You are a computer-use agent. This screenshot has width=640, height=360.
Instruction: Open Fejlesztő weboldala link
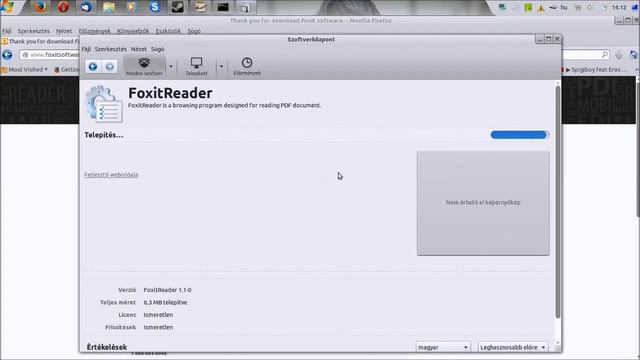pyautogui.click(x=111, y=175)
